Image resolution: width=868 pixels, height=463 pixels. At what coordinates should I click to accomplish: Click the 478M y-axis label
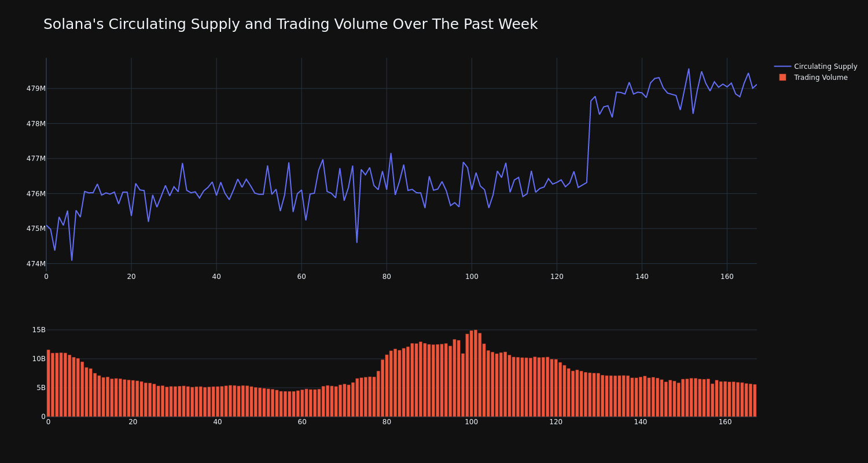click(x=36, y=123)
